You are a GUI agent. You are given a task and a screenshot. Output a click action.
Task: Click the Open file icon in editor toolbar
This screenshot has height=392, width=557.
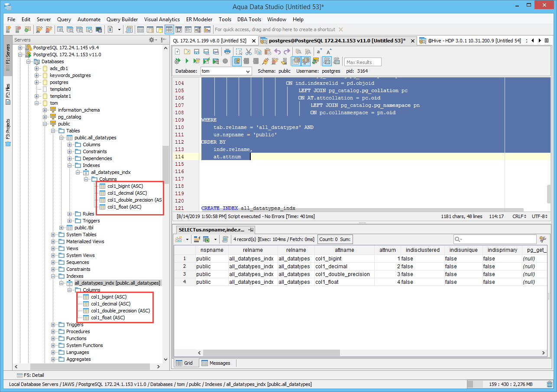point(187,51)
